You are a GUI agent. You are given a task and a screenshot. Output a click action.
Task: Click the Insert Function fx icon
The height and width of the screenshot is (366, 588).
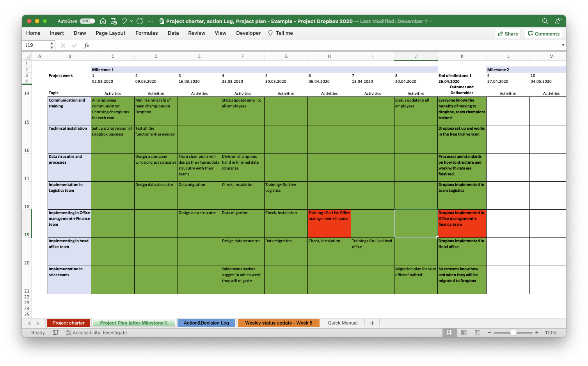(x=87, y=45)
